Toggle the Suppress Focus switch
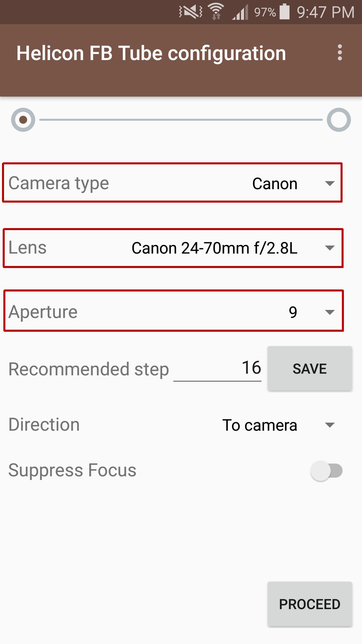Viewport: 362px width, 644px height. pyautogui.click(x=326, y=471)
